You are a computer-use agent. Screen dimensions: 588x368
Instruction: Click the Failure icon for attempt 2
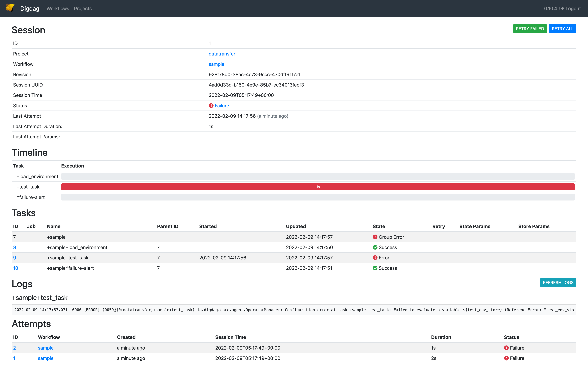(x=506, y=348)
